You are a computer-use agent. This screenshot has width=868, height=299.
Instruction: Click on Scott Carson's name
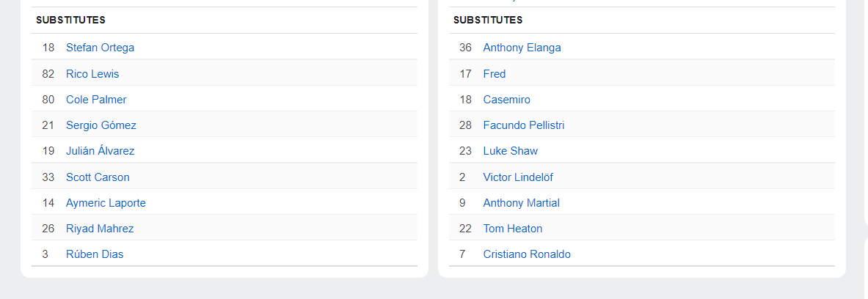tap(98, 177)
